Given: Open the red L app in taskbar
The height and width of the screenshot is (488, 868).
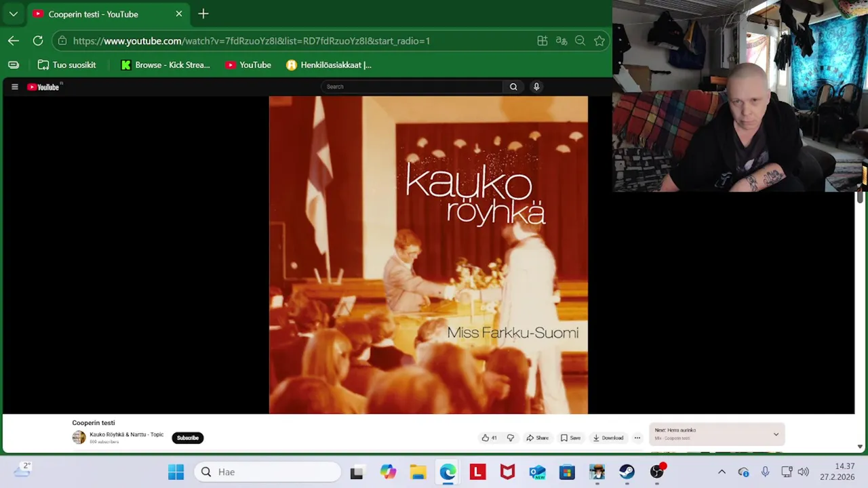Looking at the screenshot, I should (x=477, y=472).
